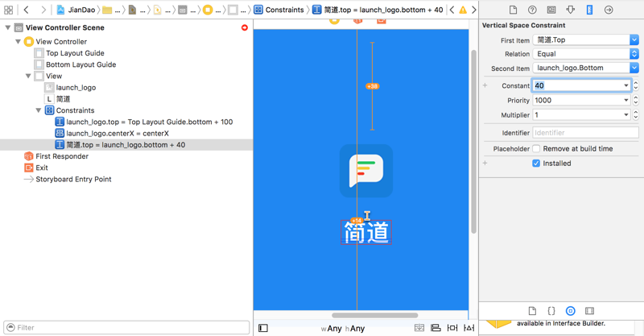This screenshot has height=336, width=644.
Task: Collapse the View node
Action: click(28, 76)
